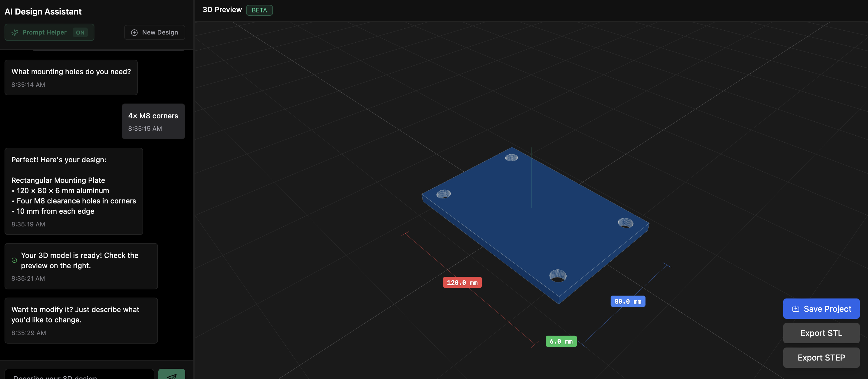Click the plus icon on New Design
This screenshot has width=868, height=379.
134,32
